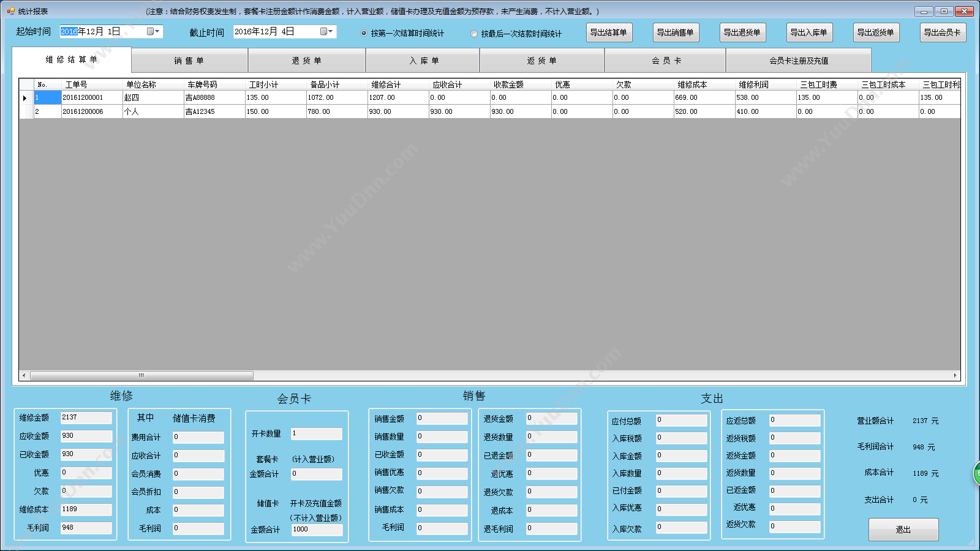Screen dimensions: 980x551
Task: Click the 毛利润 field showing 948
Action: (x=86, y=528)
